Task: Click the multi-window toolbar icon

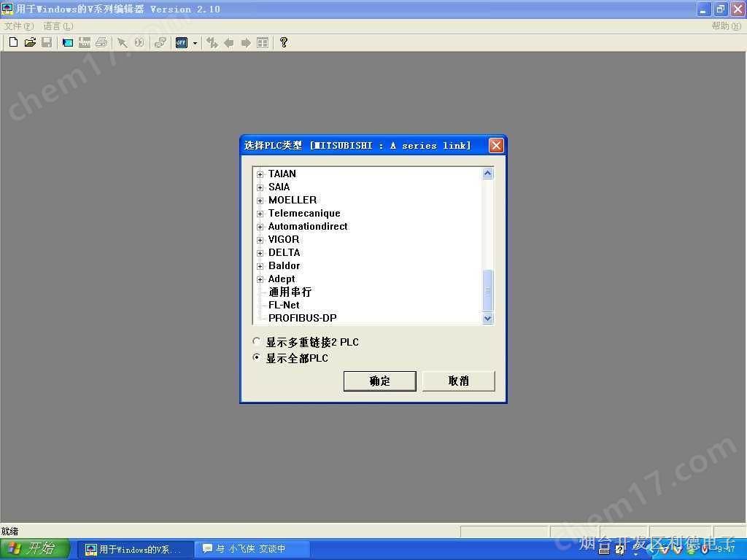Action: [160, 43]
